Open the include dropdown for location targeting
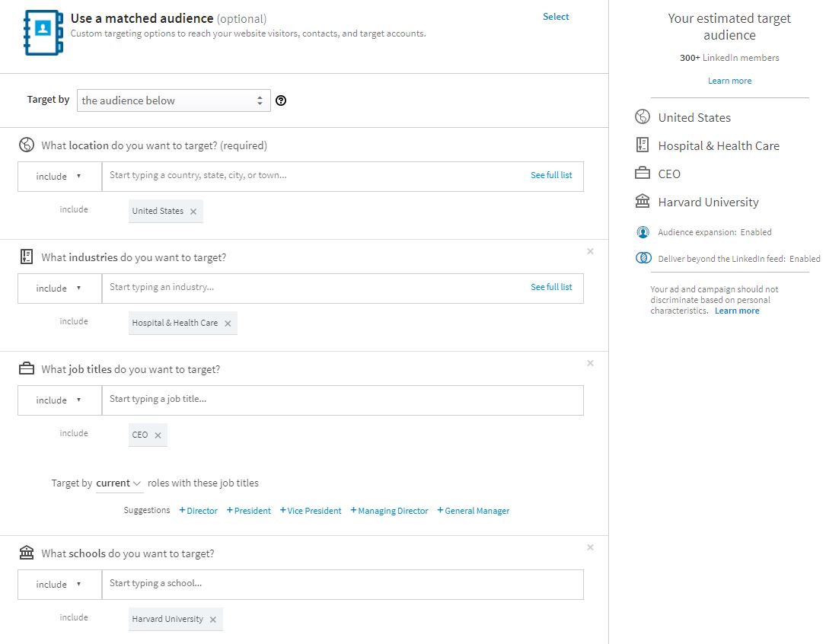Image resolution: width=826 pixels, height=644 pixels. tap(59, 176)
